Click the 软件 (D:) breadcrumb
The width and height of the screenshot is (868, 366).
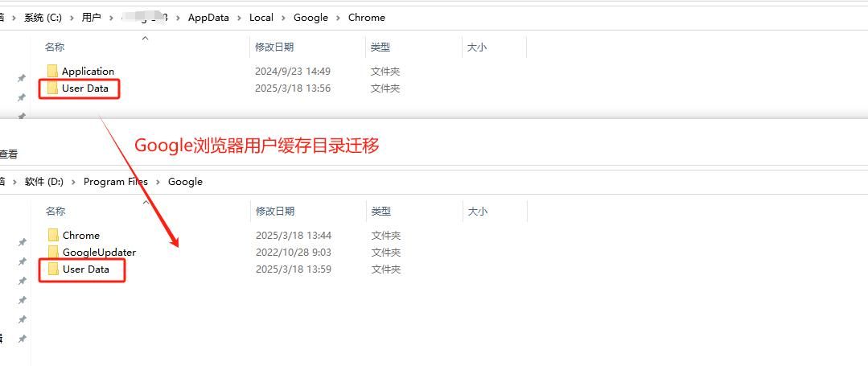[44, 182]
